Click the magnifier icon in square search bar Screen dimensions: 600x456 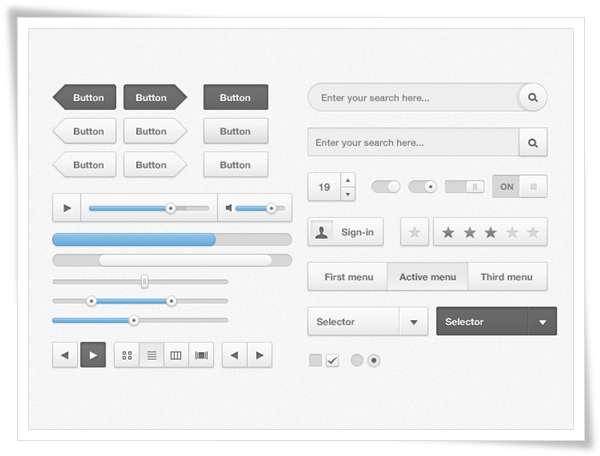(x=533, y=143)
